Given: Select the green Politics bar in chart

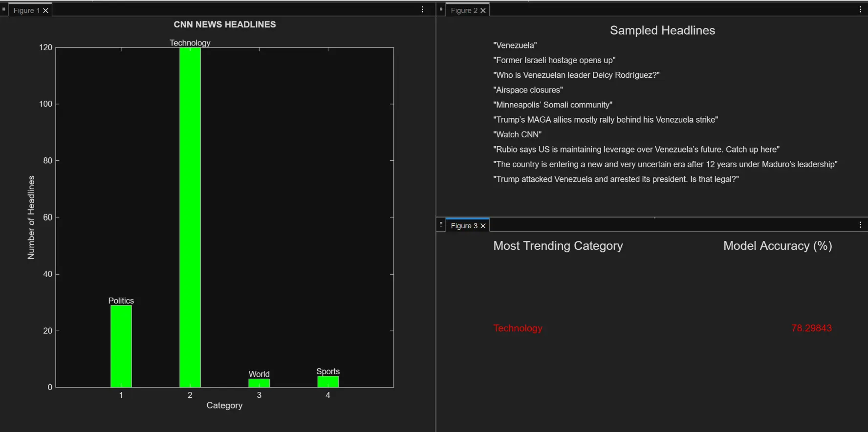Looking at the screenshot, I should (x=121, y=346).
